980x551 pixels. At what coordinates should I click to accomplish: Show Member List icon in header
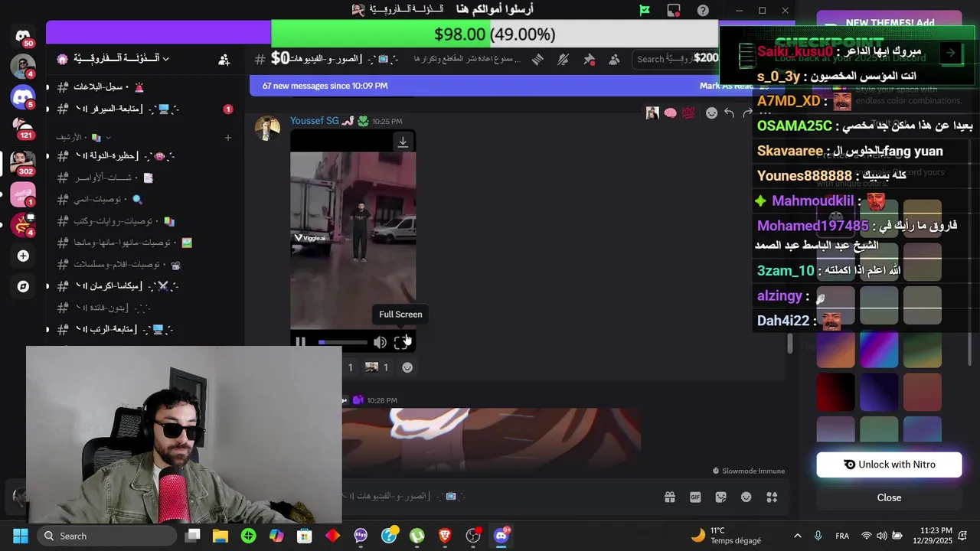[x=615, y=59]
